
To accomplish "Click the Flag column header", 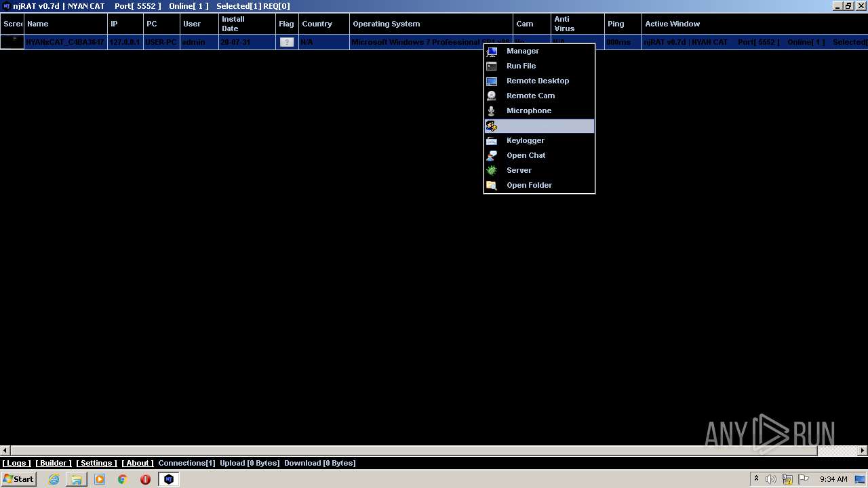I will (x=287, y=24).
